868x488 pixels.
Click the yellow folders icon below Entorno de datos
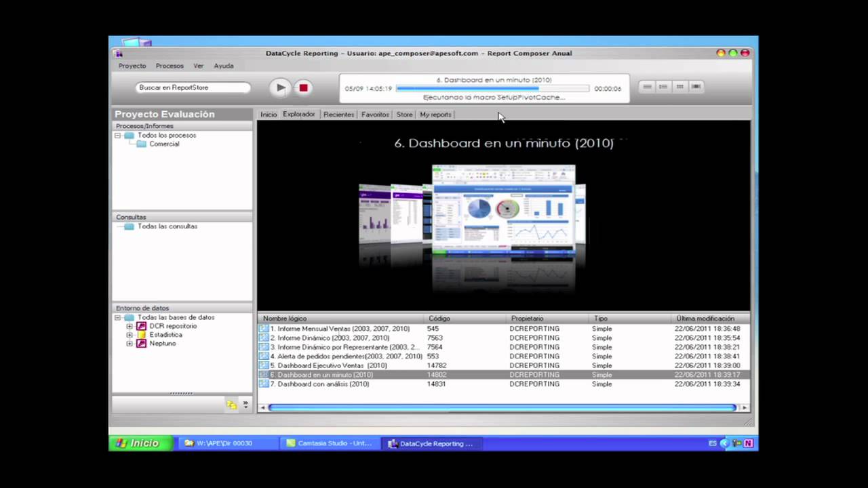231,405
